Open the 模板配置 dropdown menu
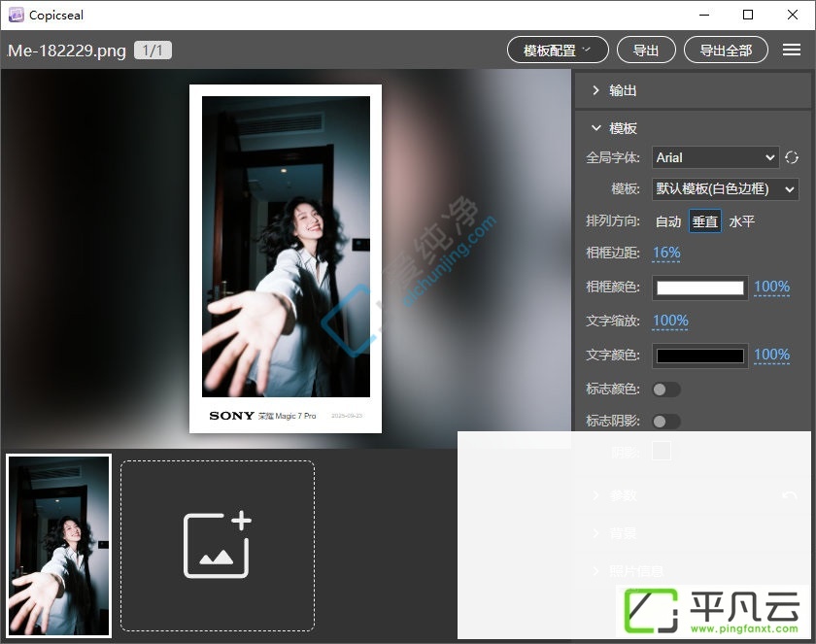This screenshot has height=644, width=816. (558, 50)
